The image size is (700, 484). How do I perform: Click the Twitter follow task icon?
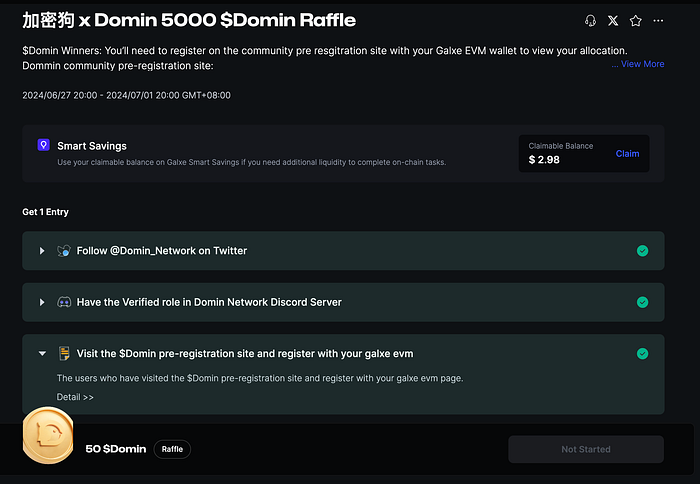[64, 251]
